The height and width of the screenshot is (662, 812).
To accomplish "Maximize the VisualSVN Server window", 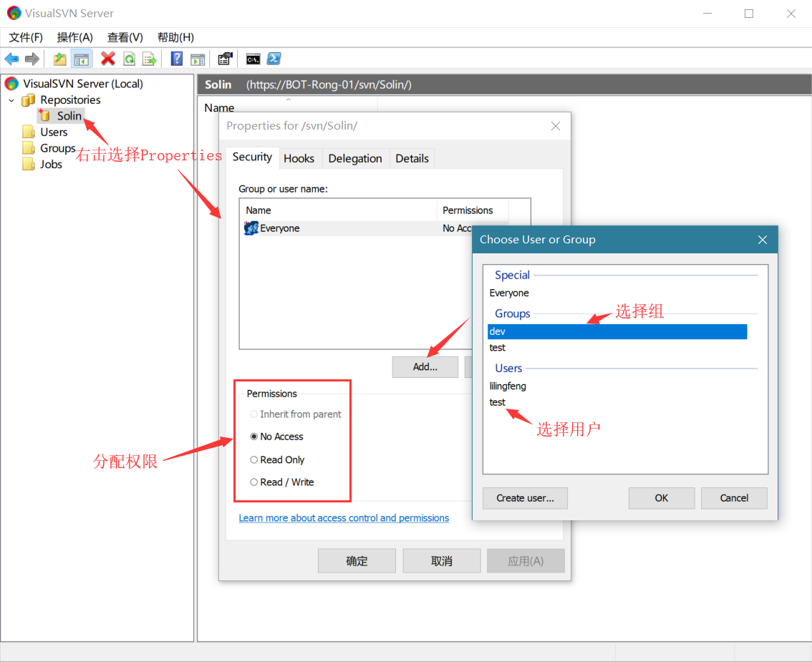I will (749, 14).
